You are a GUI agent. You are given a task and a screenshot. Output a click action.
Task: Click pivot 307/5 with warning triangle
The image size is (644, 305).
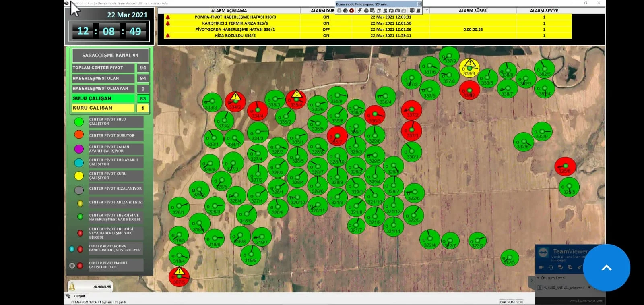pyautogui.click(x=179, y=276)
